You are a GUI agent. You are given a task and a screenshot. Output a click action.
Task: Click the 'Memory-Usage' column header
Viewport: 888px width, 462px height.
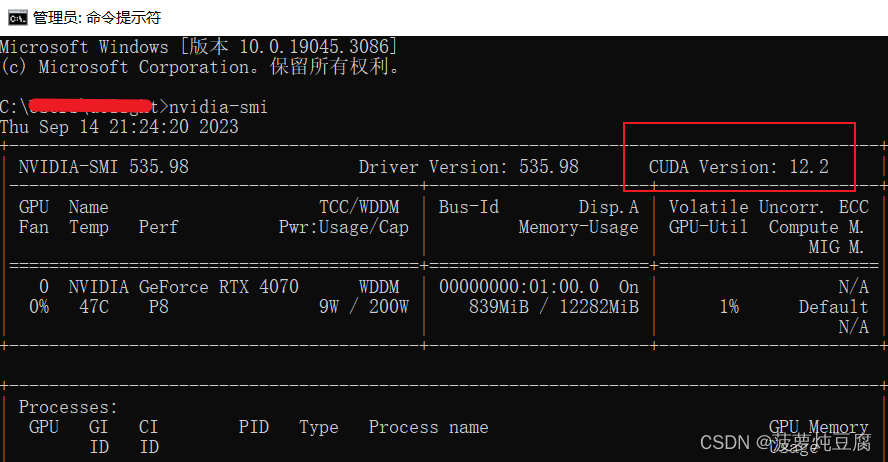point(579,228)
